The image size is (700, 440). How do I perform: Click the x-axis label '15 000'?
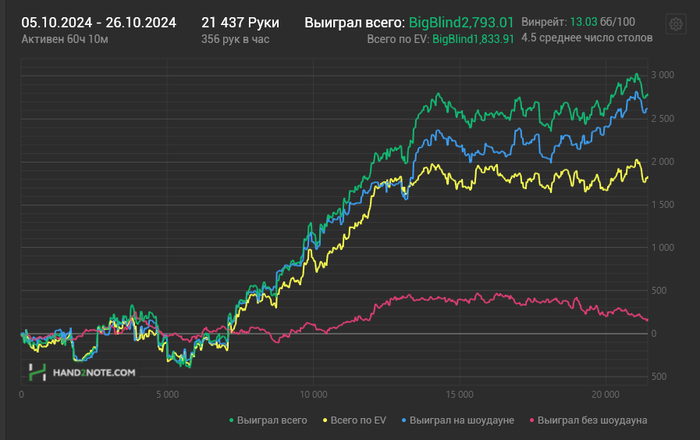(459, 395)
